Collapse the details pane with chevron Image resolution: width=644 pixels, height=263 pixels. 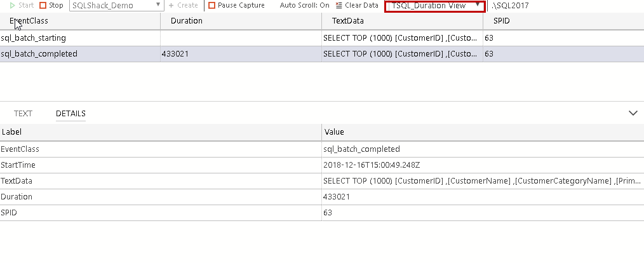pyautogui.click(x=633, y=113)
